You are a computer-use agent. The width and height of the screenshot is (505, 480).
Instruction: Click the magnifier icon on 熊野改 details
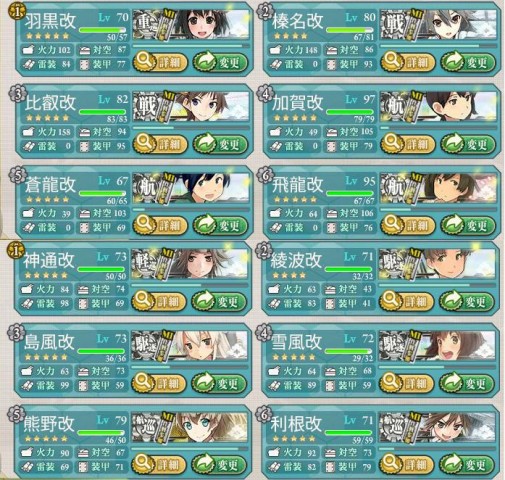pos(143,462)
